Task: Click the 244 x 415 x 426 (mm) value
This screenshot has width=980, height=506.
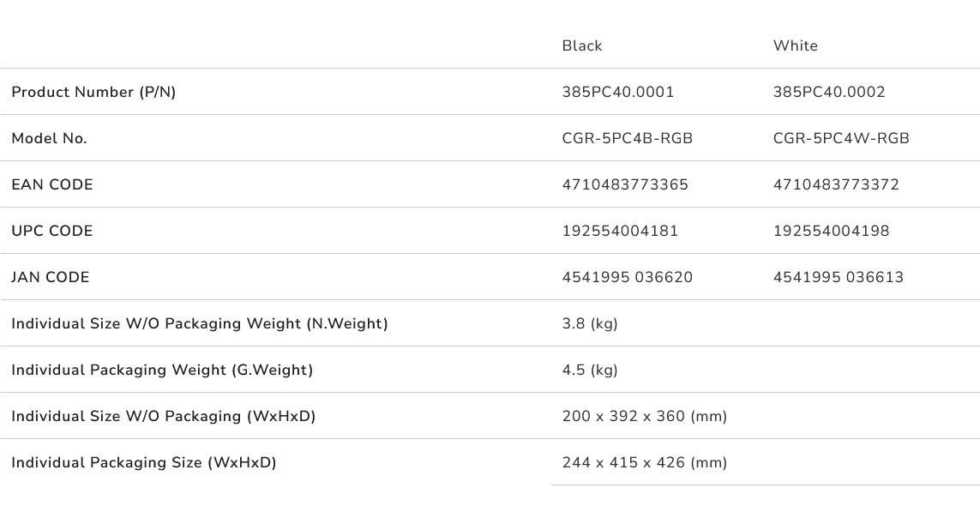Action: (x=644, y=463)
